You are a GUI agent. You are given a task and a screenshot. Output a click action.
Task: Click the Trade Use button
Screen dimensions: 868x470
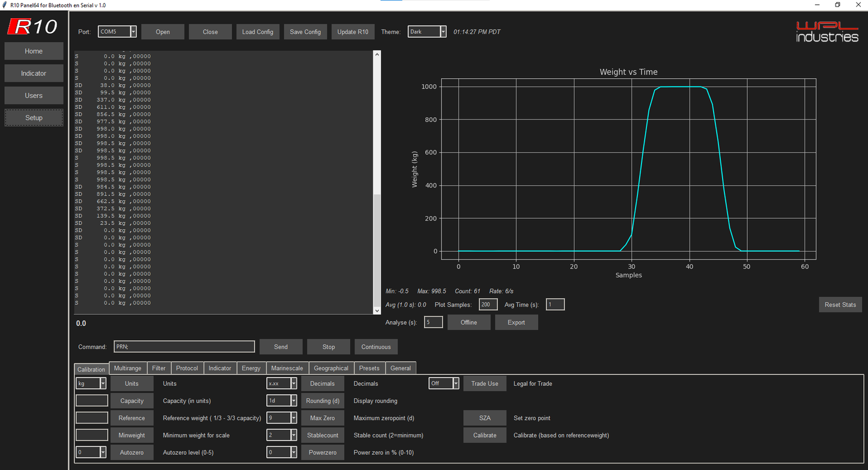[x=485, y=383]
